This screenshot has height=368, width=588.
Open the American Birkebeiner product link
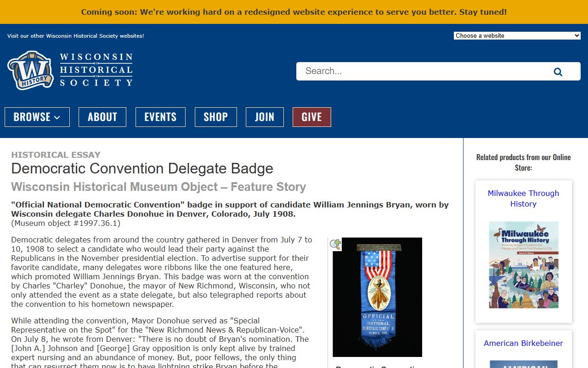pyautogui.click(x=523, y=343)
